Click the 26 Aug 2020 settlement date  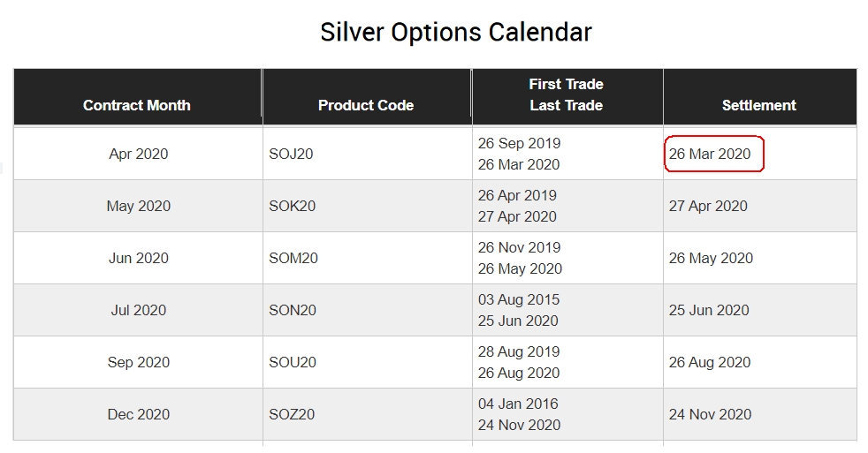tap(710, 362)
